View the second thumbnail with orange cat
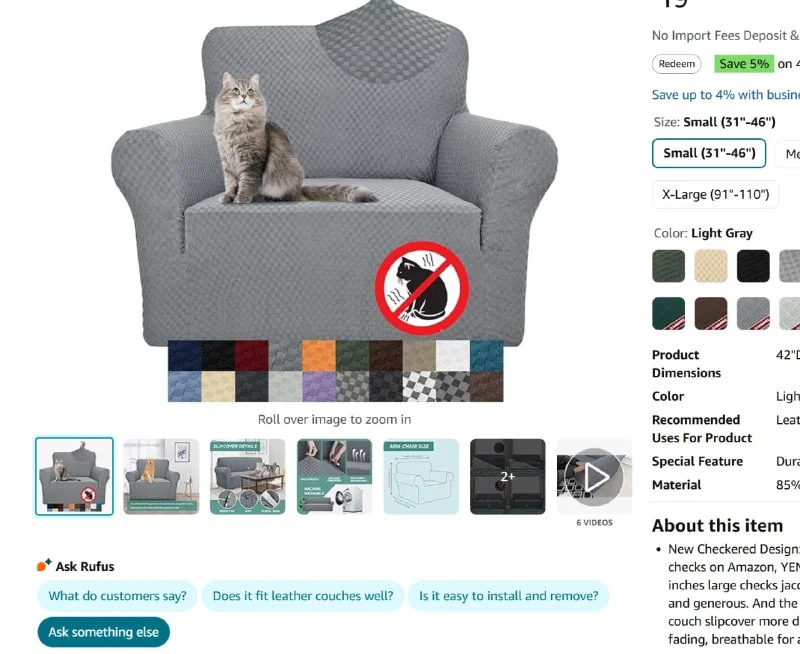The height and width of the screenshot is (654, 800). pyautogui.click(x=161, y=477)
